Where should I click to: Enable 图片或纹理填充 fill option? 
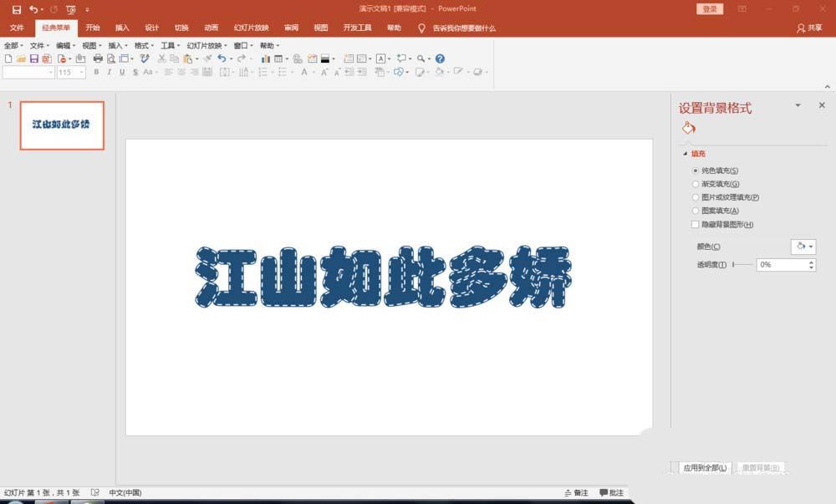pos(696,196)
